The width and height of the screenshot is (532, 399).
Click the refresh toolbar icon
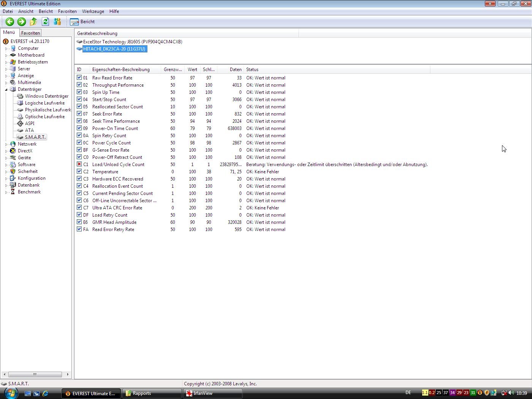(45, 22)
